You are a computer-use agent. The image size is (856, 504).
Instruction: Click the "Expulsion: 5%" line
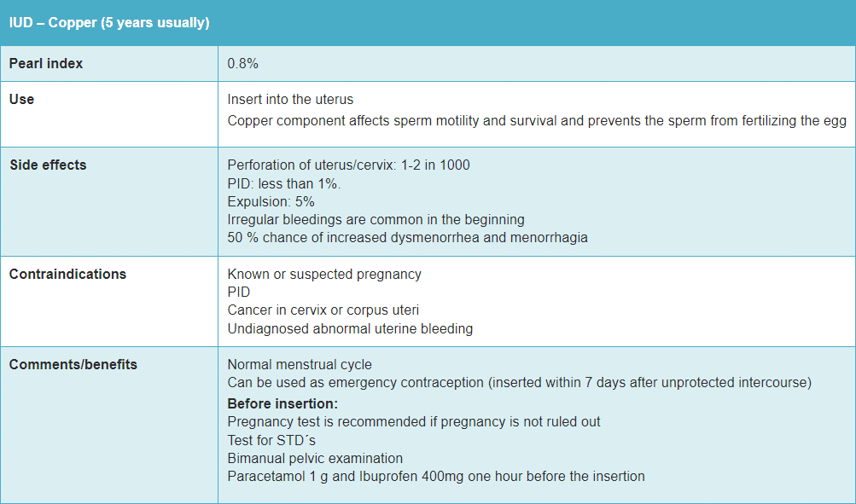tap(271, 202)
